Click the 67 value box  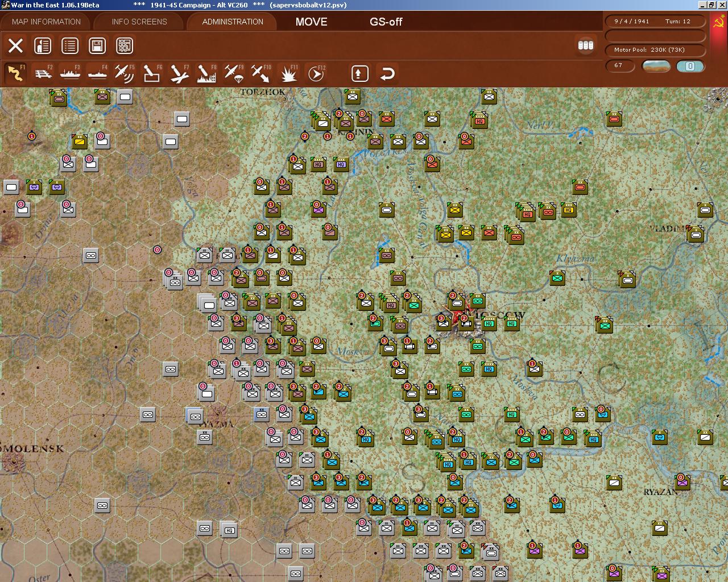(x=619, y=65)
